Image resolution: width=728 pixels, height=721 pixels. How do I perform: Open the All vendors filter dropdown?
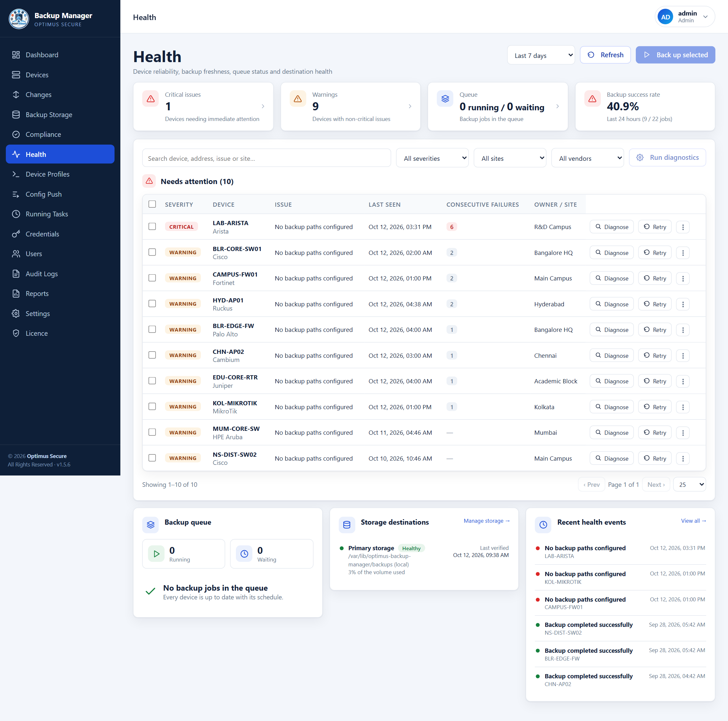coord(588,158)
